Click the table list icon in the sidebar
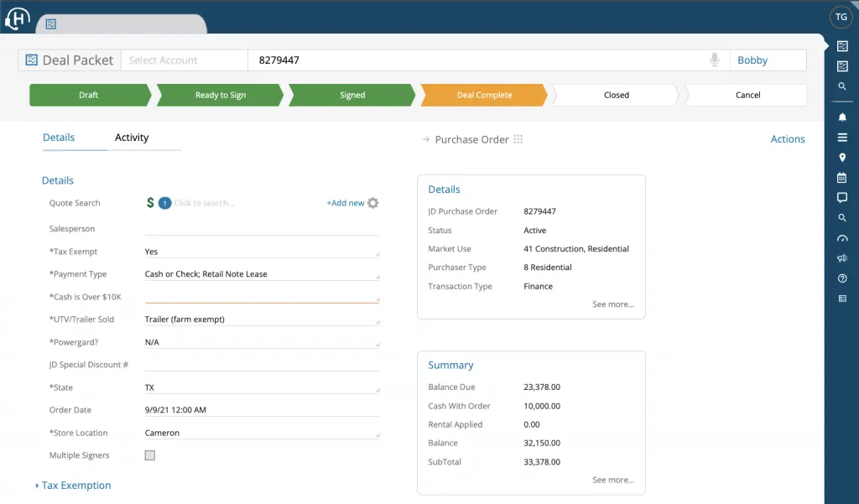 pyautogui.click(x=842, y=299)
